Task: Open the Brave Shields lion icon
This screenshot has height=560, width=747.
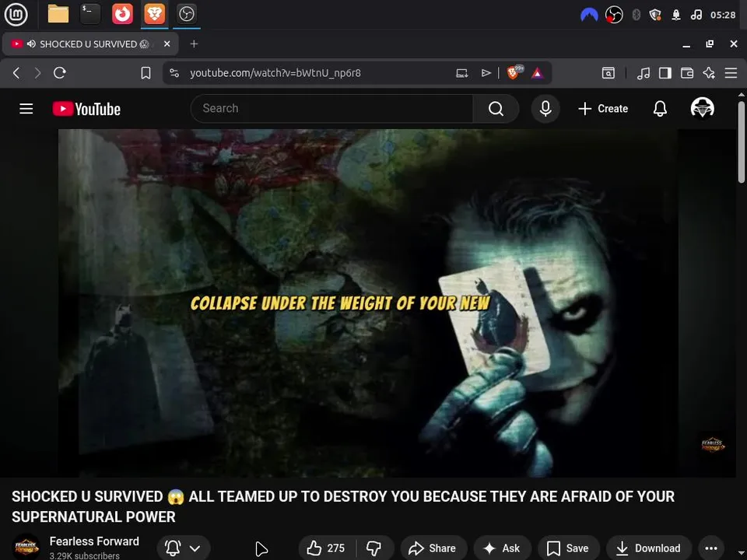Action: [514, 72]
